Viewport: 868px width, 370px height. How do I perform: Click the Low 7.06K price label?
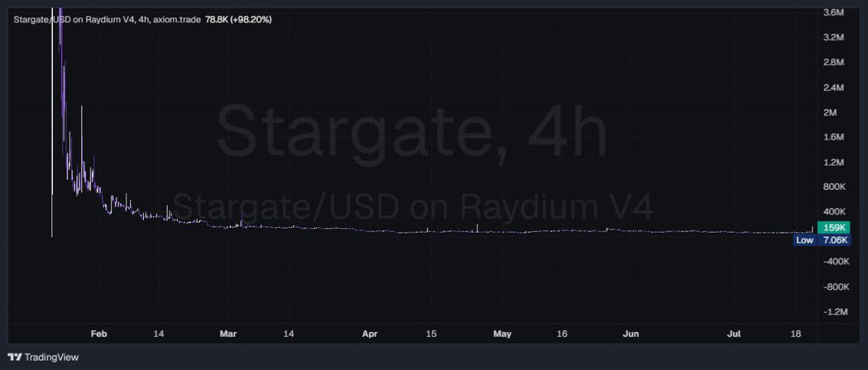coord(824,240)
